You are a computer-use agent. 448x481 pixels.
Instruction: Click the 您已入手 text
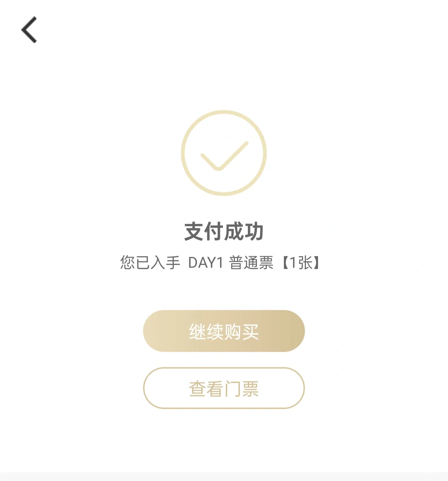(150, 263)
